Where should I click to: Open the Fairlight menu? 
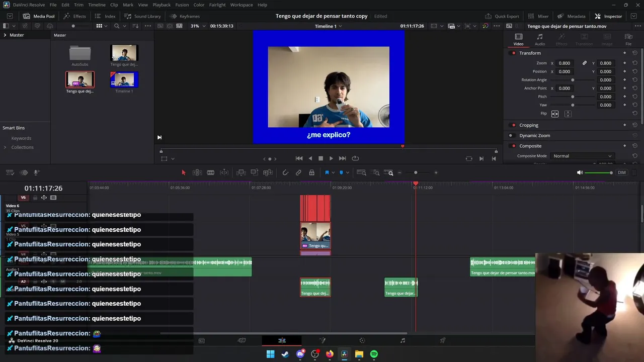point(217,5)
